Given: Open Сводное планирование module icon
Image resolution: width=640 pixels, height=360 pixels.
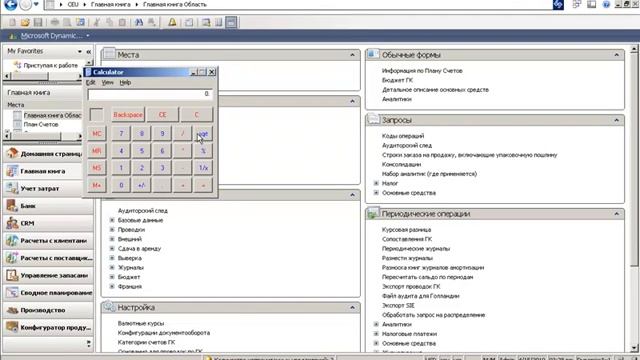Looking at the screenshot, I should (12, 292).
